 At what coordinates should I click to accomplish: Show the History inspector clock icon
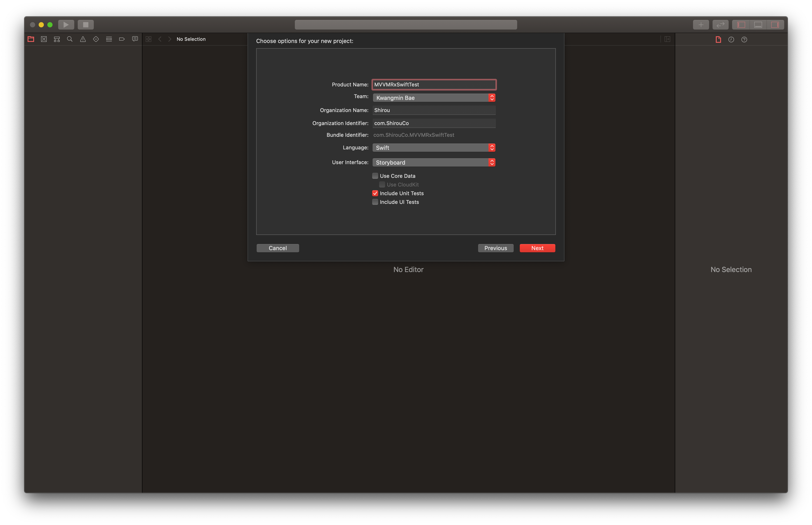pyautogui.click(x=731, y=40)
